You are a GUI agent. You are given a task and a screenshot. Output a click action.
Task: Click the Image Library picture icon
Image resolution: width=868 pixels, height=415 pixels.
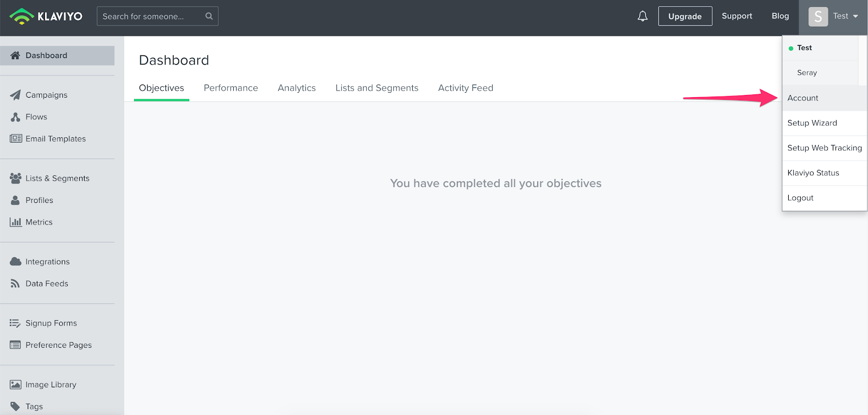(15, 385)
